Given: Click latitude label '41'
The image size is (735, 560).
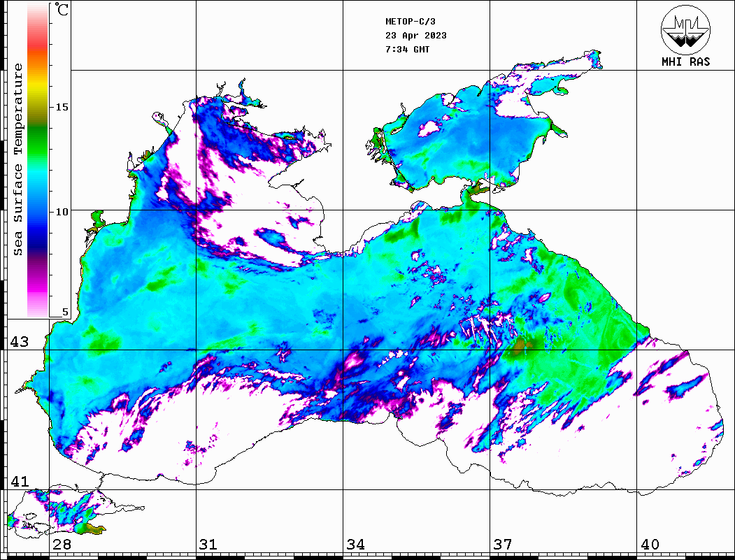Looking at the screenshot, I should (x=19, y=481).
